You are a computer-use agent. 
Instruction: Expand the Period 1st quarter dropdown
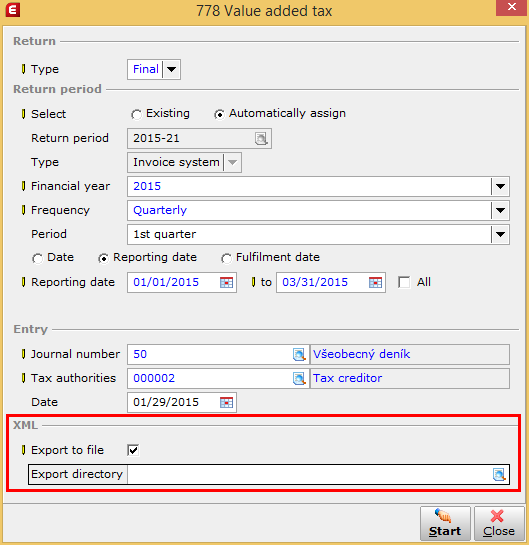coord(500,234)
